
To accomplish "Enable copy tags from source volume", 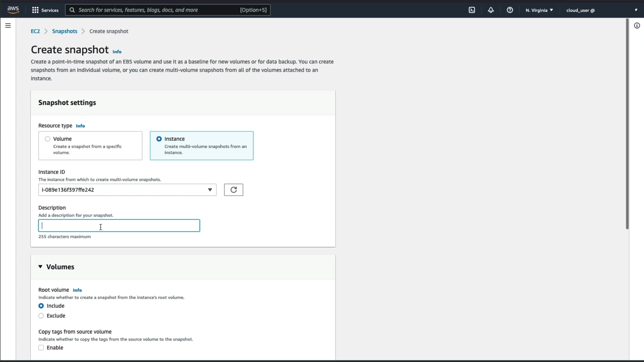I will pyautogui.click(x=41, y=348).
